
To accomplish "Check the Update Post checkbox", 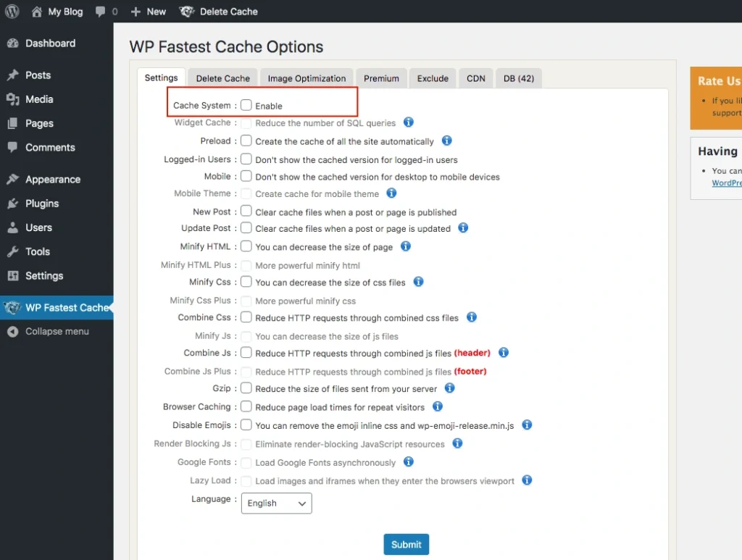I will pos(246,228).
